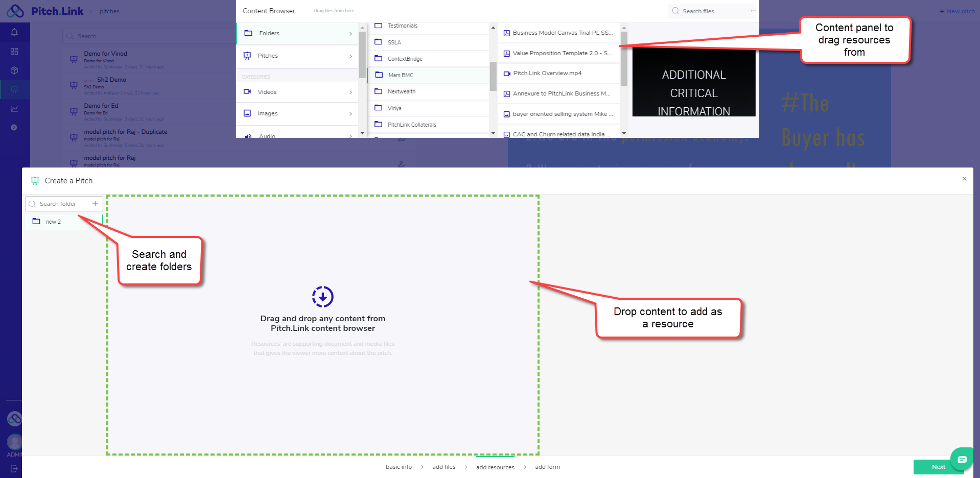Select the 'new 2' folder
Screen dimensions: 980x478
pos(53,222)
